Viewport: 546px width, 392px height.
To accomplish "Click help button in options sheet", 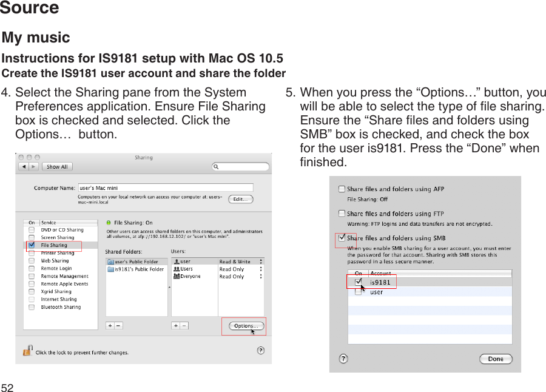I will 343,359.
